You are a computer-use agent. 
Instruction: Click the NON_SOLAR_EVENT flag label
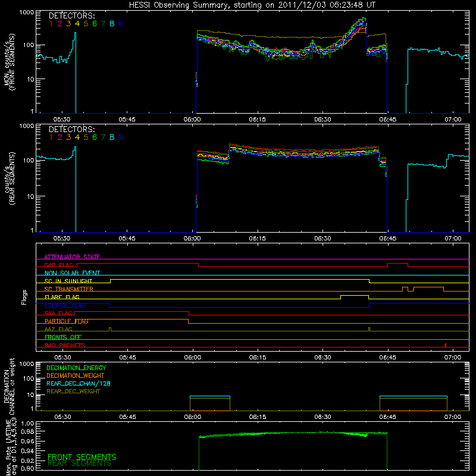point(72,273)
